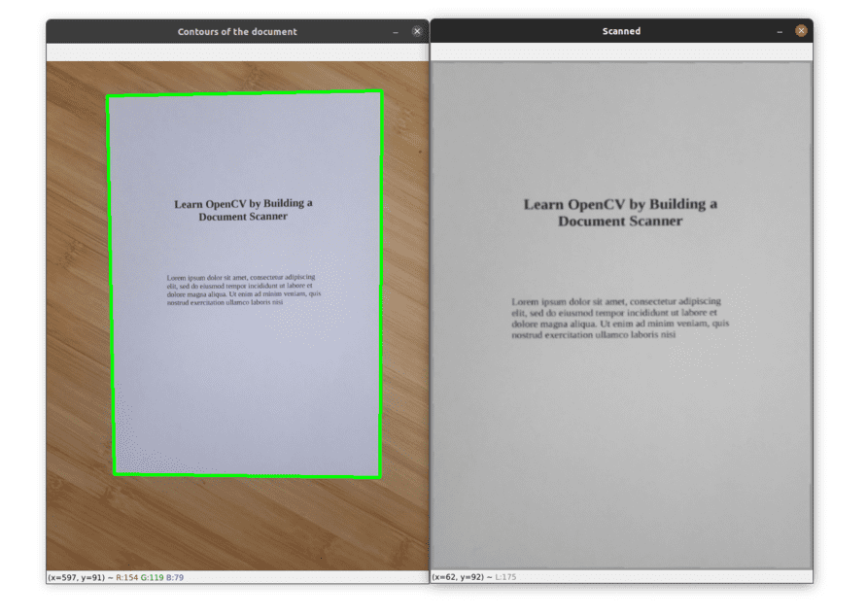Close the "Contours of the document" window
Viewport: 867px width, 616px height.
[x=417, y=31]
